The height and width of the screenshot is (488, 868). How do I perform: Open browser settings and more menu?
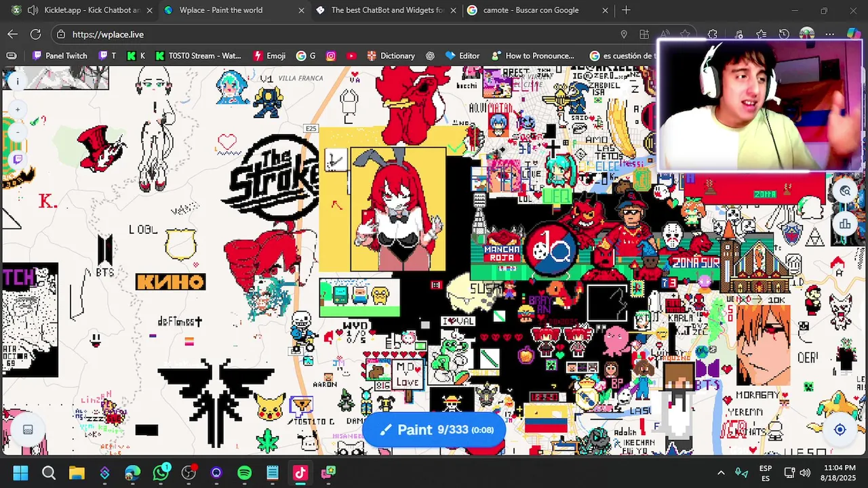(x=830, y=34)
